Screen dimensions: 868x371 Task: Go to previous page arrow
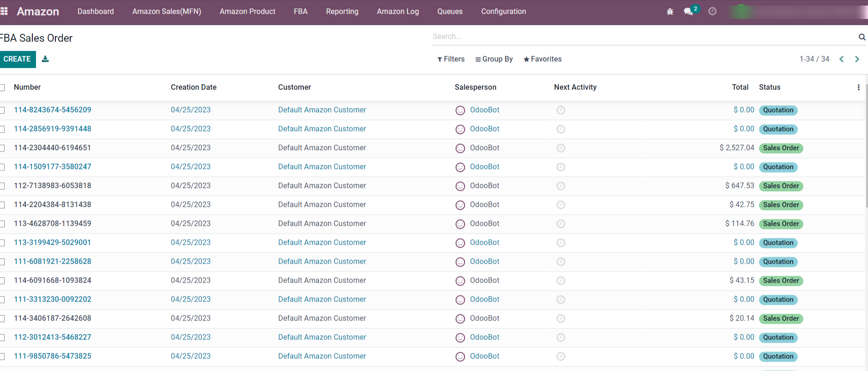[842, 59]
